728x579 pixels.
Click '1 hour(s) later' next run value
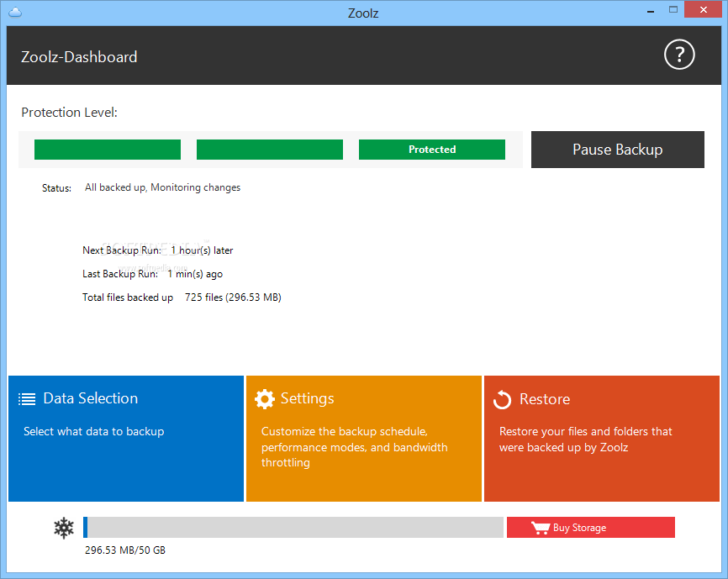[x=202, y=250]
